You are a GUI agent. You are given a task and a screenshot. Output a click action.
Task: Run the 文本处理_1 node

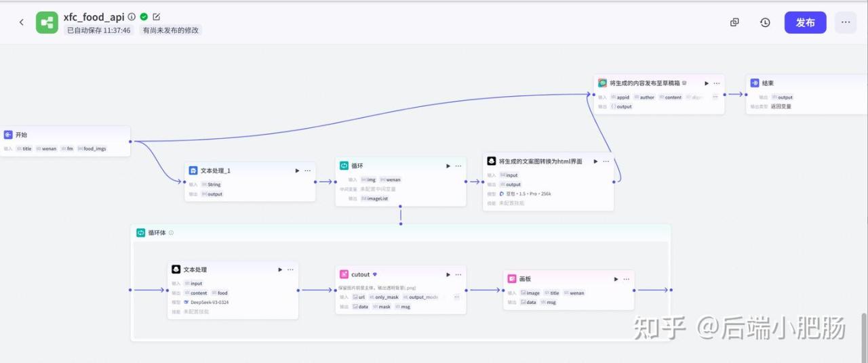tap(297, 171)
